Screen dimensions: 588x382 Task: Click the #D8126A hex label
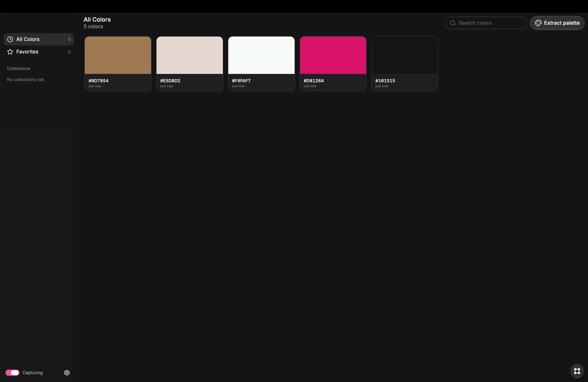pos(314,81)
